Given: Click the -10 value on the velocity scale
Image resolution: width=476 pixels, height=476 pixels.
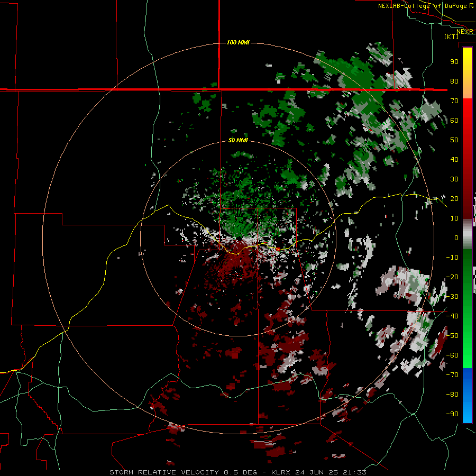Looking at the screenshot, I should pyautogui.click(x=452, y=258).
